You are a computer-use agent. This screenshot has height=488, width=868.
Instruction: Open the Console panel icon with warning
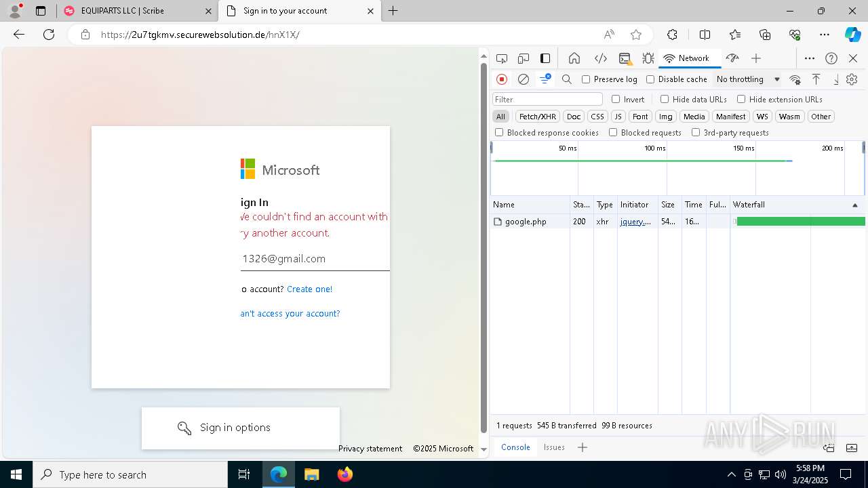(x=625, y=58)
